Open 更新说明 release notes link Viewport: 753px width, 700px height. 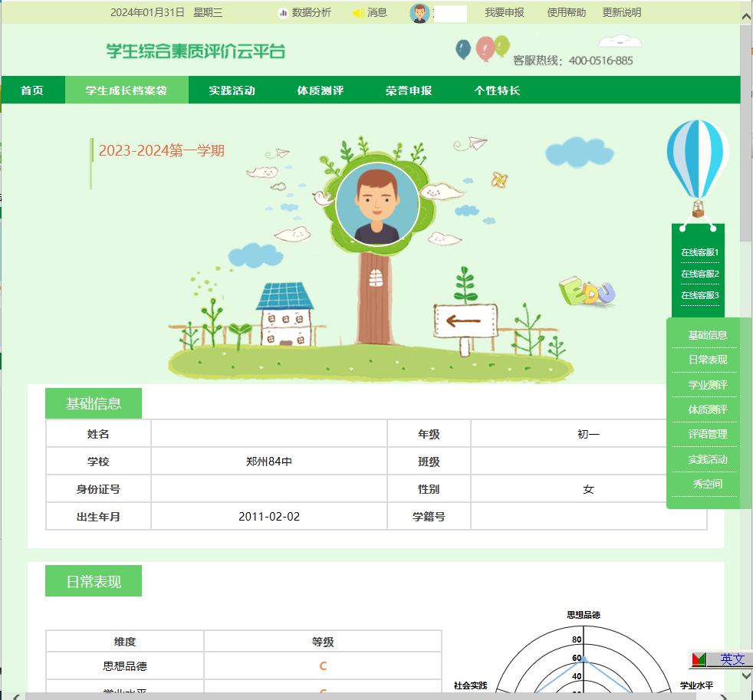[622, 12]
